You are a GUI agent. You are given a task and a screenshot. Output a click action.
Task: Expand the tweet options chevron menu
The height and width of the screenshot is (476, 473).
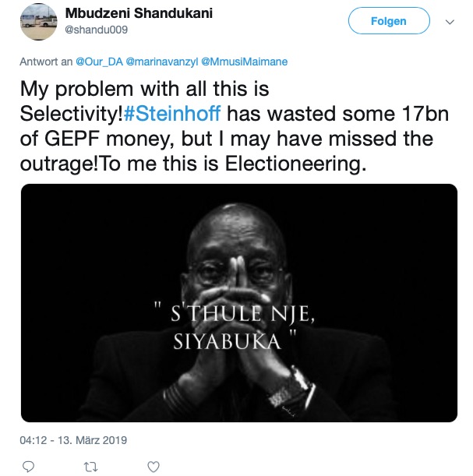pyautogui.click(x=449, y=23)
